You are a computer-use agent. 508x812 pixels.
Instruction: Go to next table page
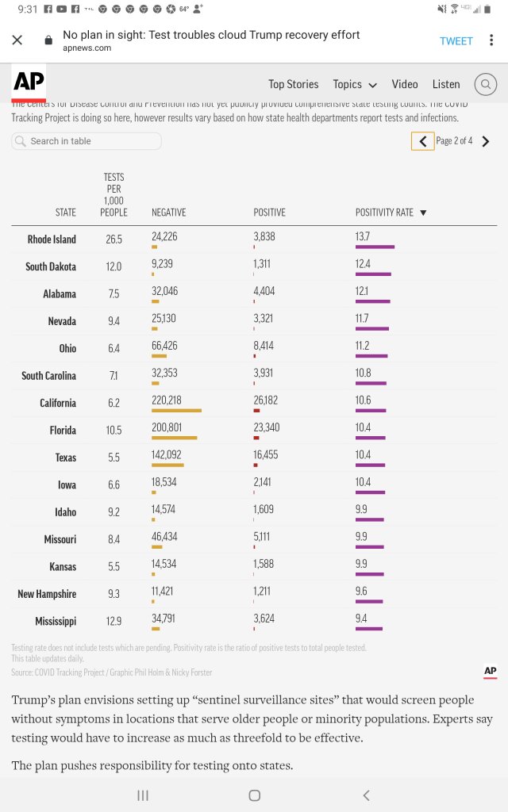coord(486,141)
